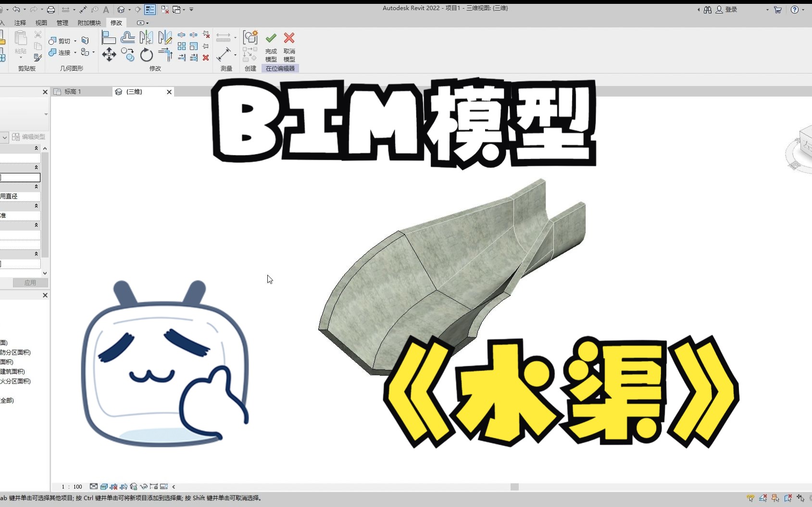Click the Undo arrow in quick access toolbar

coord(16,9)
